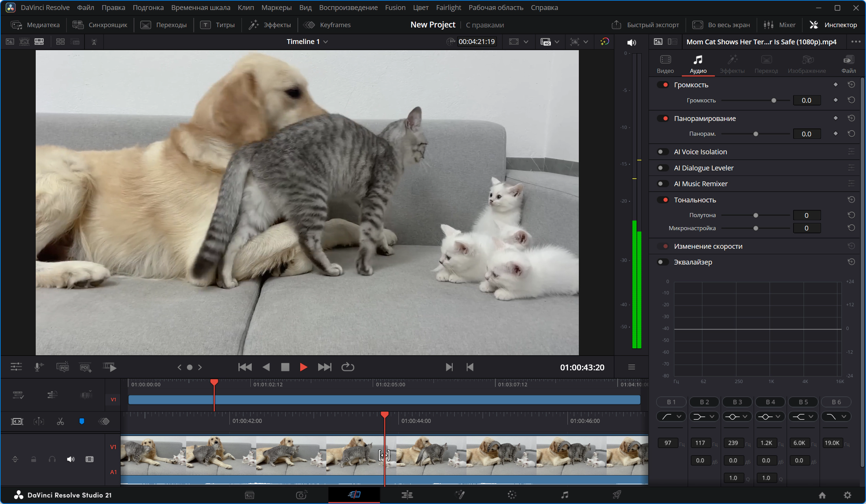Go to the home project manager icon
Viewport: 866px width, 504px height.
click(x=822, y=495)
